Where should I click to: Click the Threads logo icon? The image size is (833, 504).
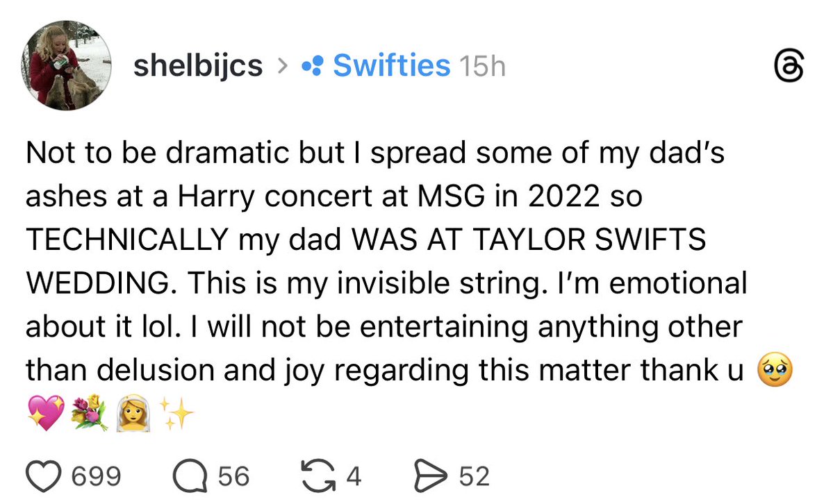click(789, 67)
